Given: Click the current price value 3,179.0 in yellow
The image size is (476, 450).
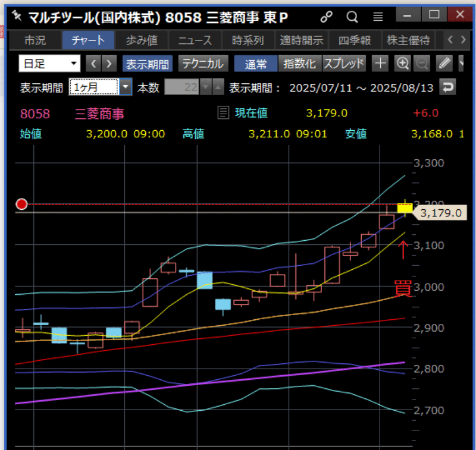Looking at the screenshot, I should (x=327, y=113).
